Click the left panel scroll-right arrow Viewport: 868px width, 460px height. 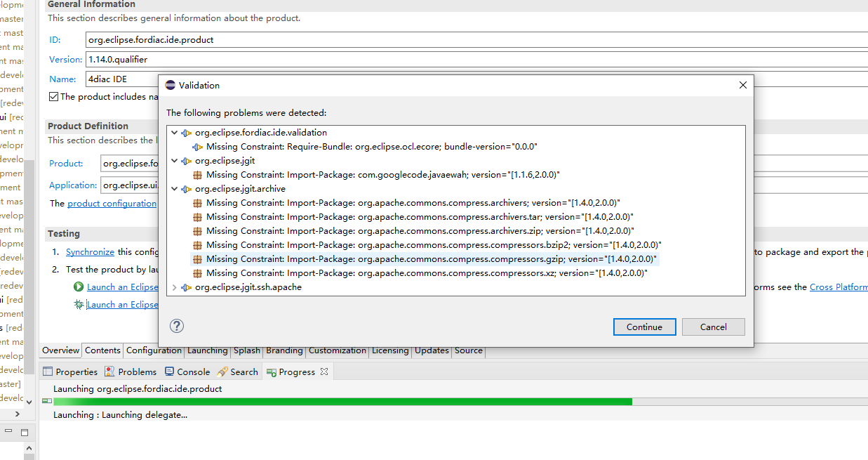[x=18, y=414]
